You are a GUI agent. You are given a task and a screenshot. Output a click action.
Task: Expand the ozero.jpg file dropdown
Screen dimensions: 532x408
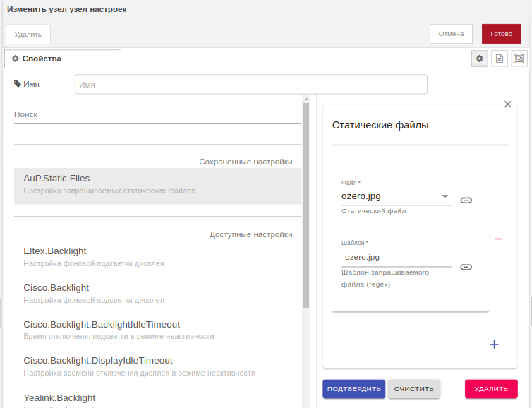(x=445, y=196)
